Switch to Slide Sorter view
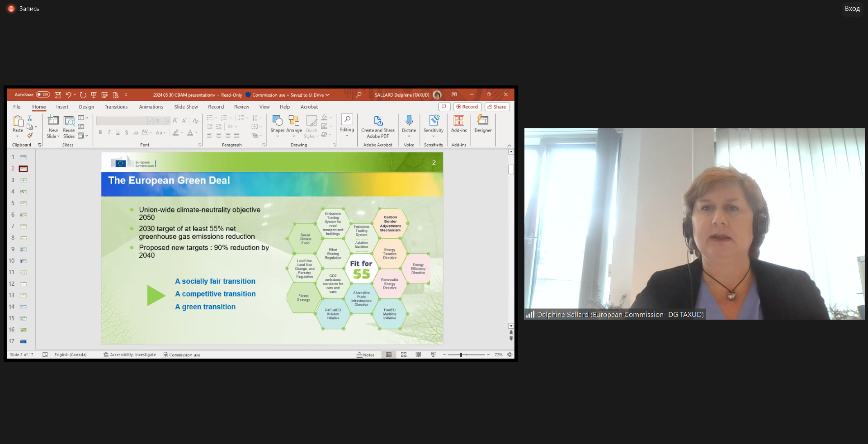Viewport: 868px width, 444px height. 404,355
